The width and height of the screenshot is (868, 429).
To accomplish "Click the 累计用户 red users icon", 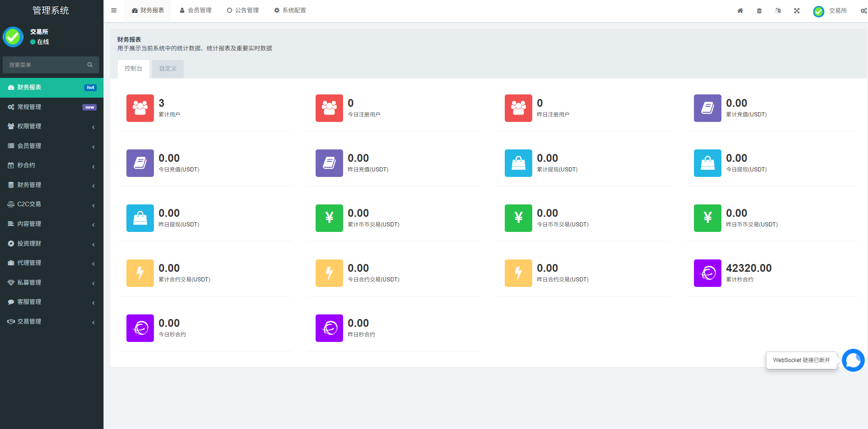I will (140, 108).
